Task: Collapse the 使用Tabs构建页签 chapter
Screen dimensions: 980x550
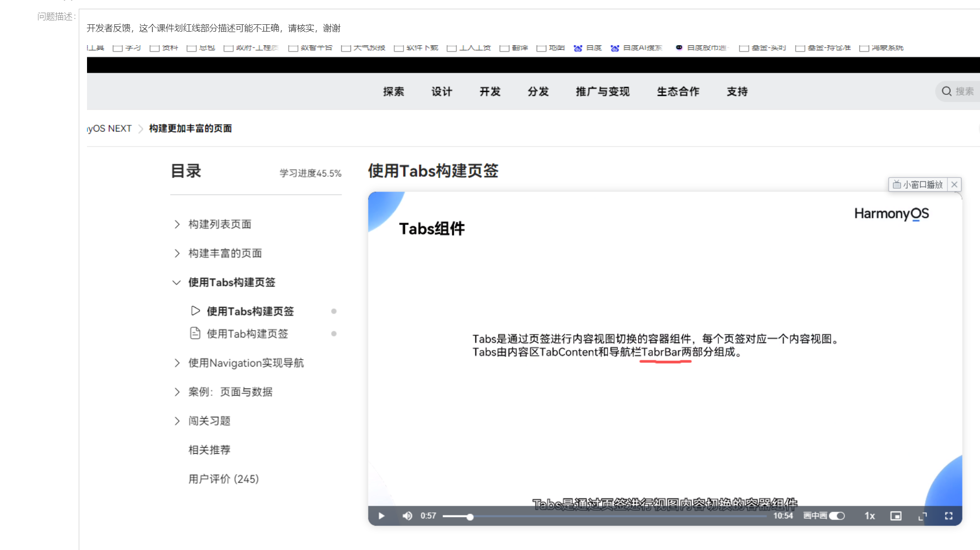Action: (x=176, y=283)
